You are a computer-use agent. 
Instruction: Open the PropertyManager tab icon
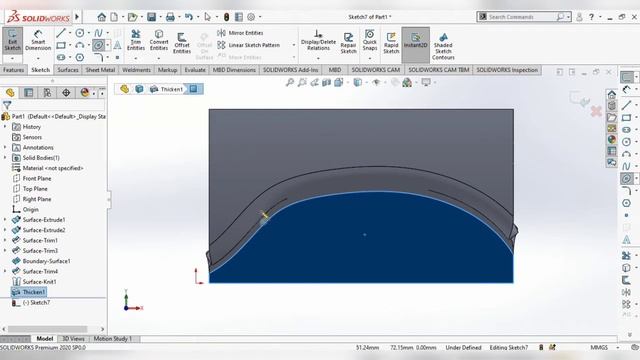pos(29,93)
